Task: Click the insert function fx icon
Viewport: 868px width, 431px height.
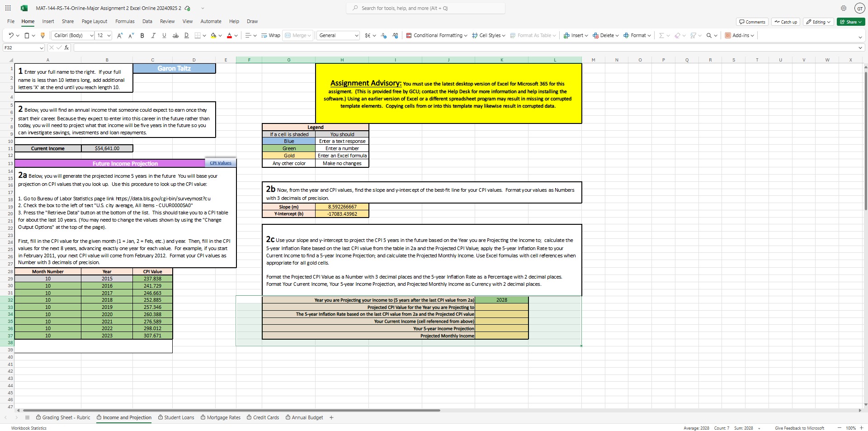Action: point(66,47)
